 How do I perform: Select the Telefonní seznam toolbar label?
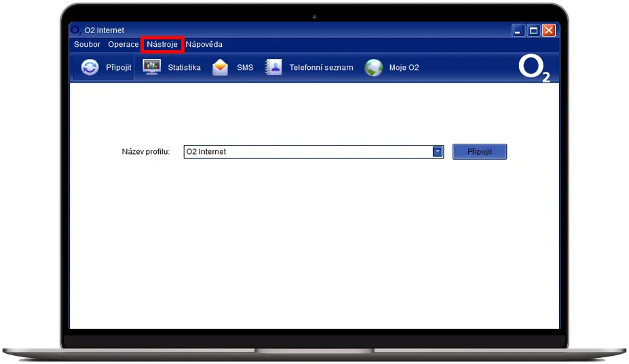pos(321,68)
